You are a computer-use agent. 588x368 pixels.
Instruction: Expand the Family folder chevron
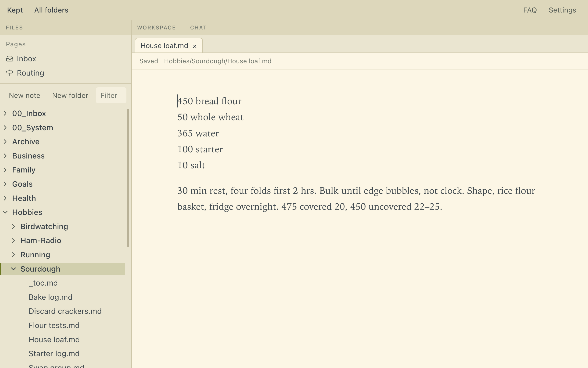[x=5, y=170]
